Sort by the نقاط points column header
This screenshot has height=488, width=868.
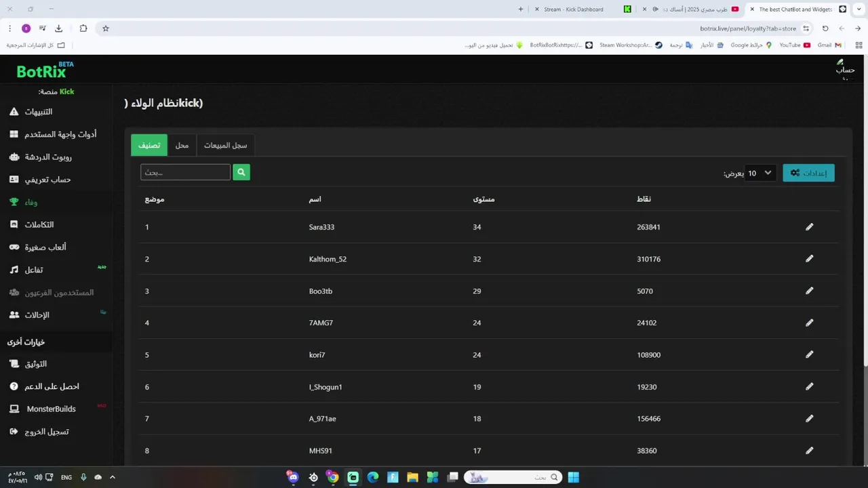(x=644, y=199)
